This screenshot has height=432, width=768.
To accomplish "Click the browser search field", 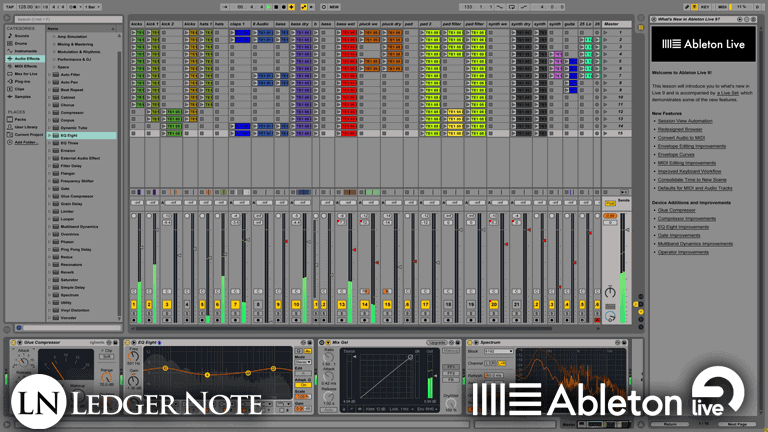I will [68, 19].
